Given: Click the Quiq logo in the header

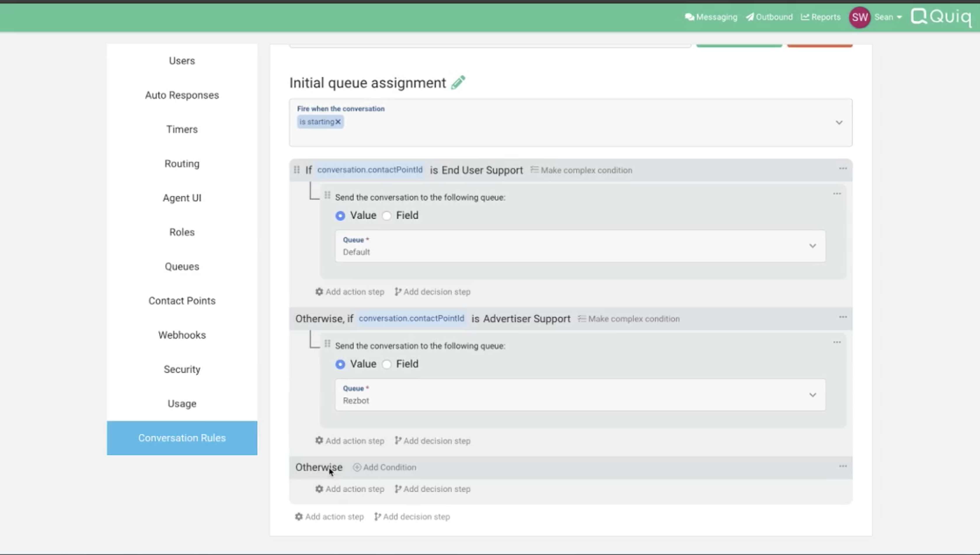Looking at the screenshot, I should tap(941, 17).
